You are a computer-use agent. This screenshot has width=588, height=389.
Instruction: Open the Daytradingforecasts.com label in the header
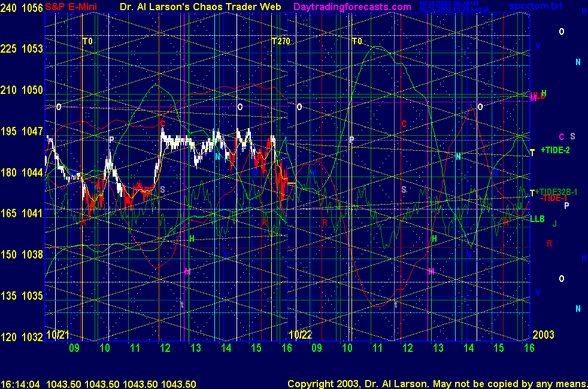(x=352, y=7)
